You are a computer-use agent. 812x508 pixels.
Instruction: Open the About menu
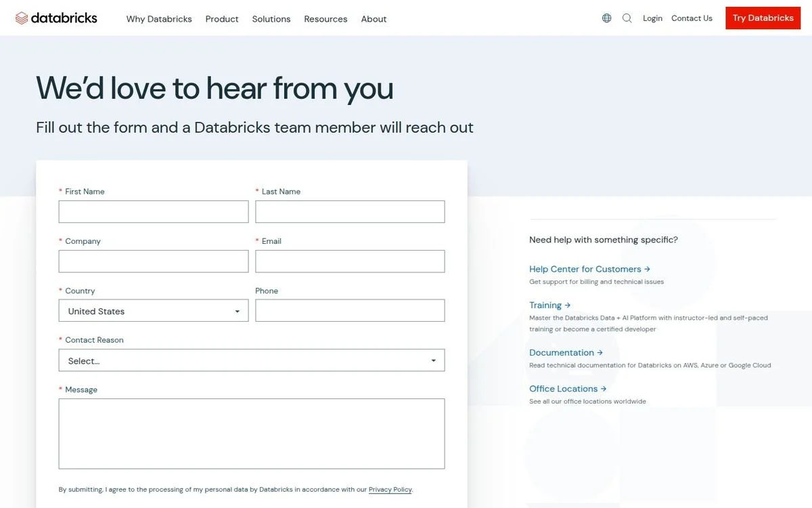(x=374, y=19)
